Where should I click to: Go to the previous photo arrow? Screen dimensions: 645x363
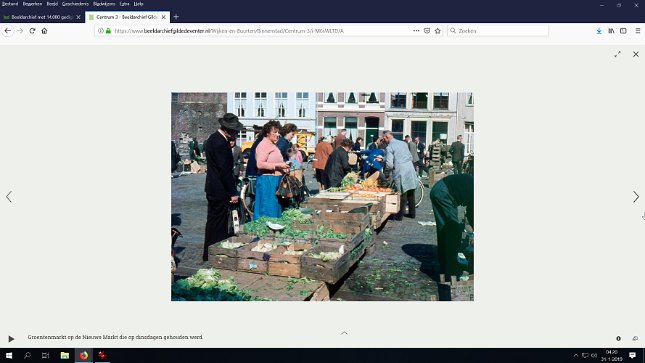(9, 197)
